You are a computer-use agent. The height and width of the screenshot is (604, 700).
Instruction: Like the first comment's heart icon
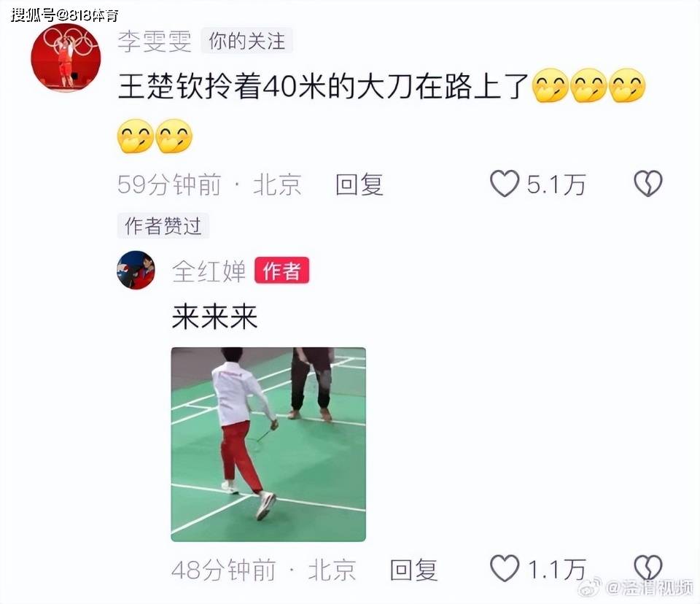[x=505, y=184]
